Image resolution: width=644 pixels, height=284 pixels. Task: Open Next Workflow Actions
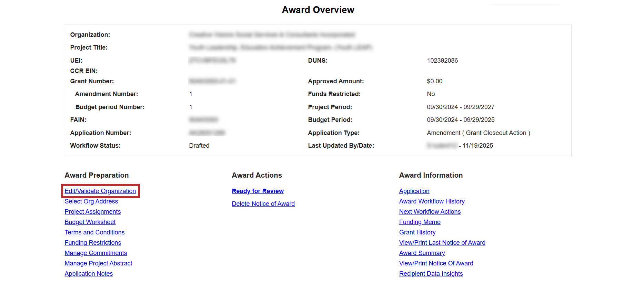430,212
